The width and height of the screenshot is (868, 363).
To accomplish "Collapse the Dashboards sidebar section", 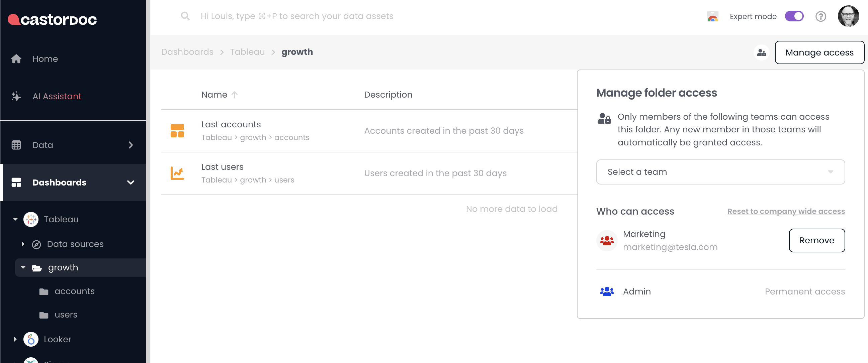I will click(131, 183).
